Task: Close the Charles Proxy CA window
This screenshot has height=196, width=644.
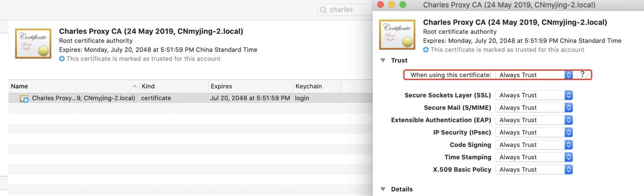Action: (380, 5)
